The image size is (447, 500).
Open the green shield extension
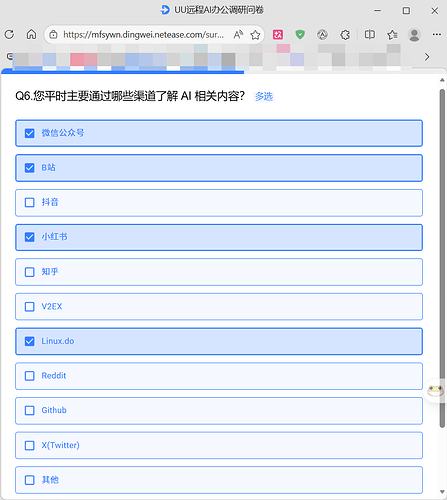(x=300, y=34)
